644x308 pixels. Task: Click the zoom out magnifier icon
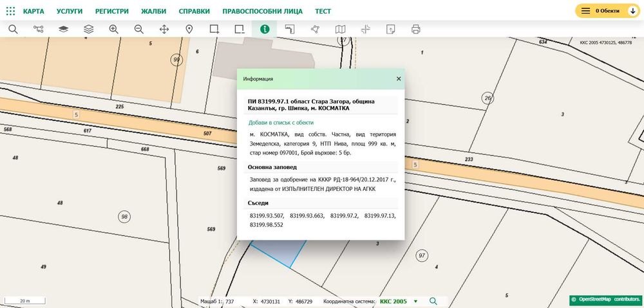[x=139, y=29]
